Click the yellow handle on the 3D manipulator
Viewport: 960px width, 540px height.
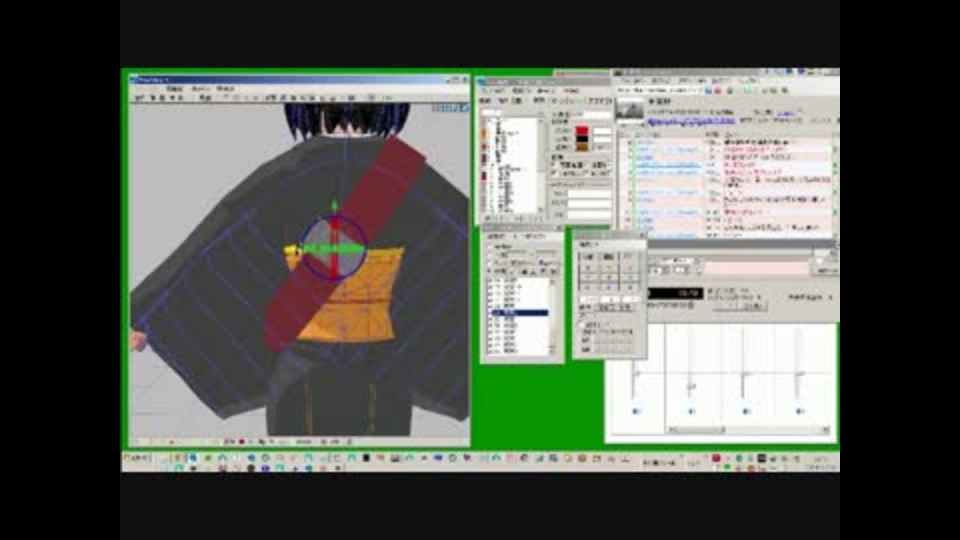292,250
